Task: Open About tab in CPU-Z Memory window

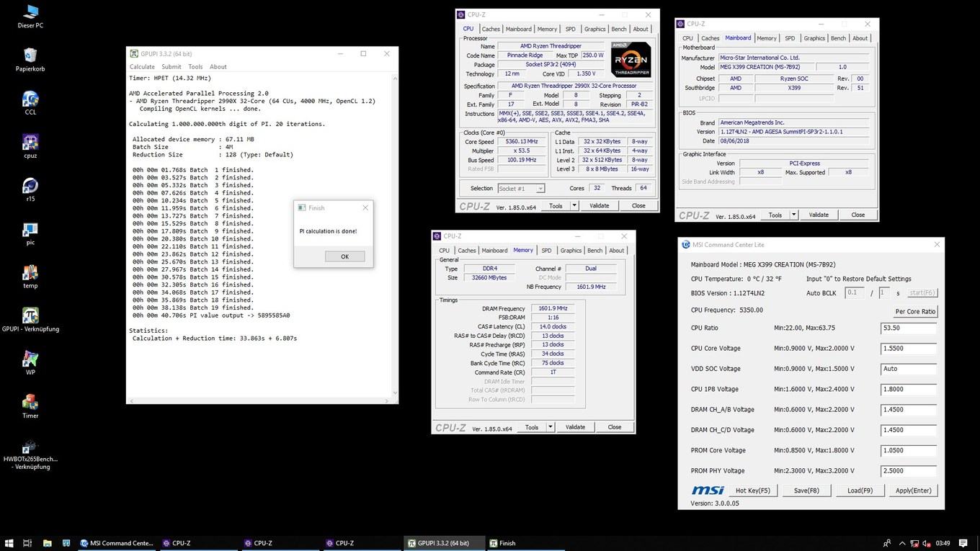Action: point(617,251)
